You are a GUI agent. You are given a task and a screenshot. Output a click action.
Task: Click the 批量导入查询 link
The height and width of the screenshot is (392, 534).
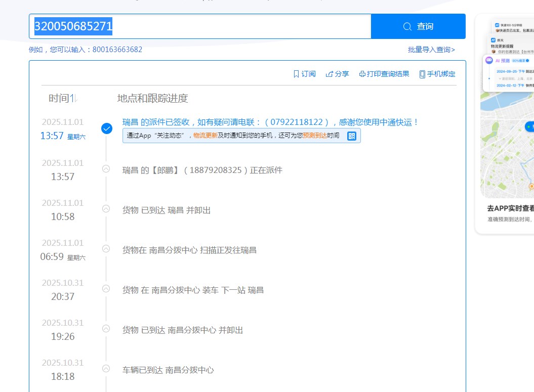431,50
